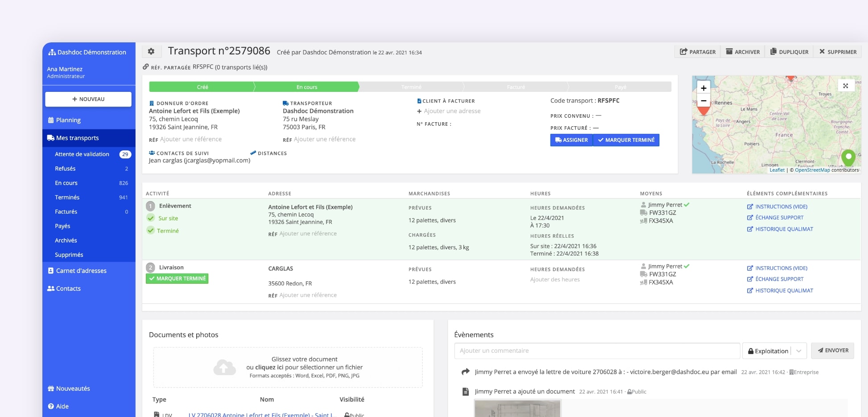Click the green map destination marker
This screenshot has width=868, height=417.
click(x=848, y=157)
